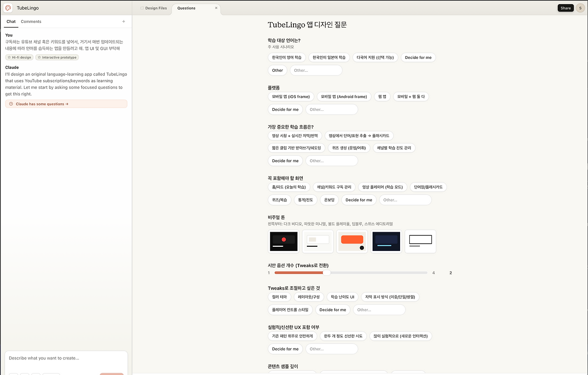Choose Decide for me under 꼭 포함해야 할 화면
Viewport: 588px width, 375px height.
[359, 200]
